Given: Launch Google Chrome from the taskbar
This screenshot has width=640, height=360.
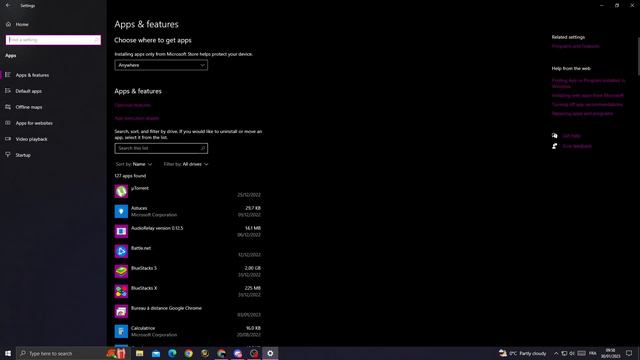Looking at the screenshot, I should tap(189, 353).
